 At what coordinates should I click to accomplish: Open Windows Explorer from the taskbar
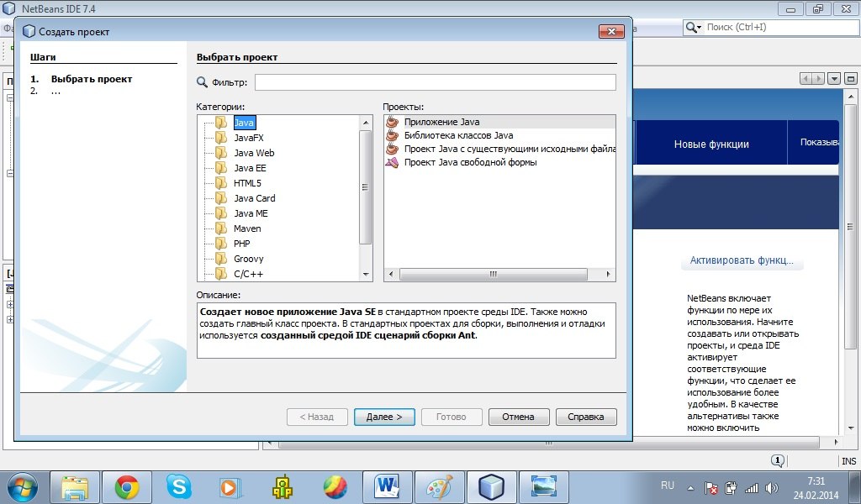click(x=75, y=487)
